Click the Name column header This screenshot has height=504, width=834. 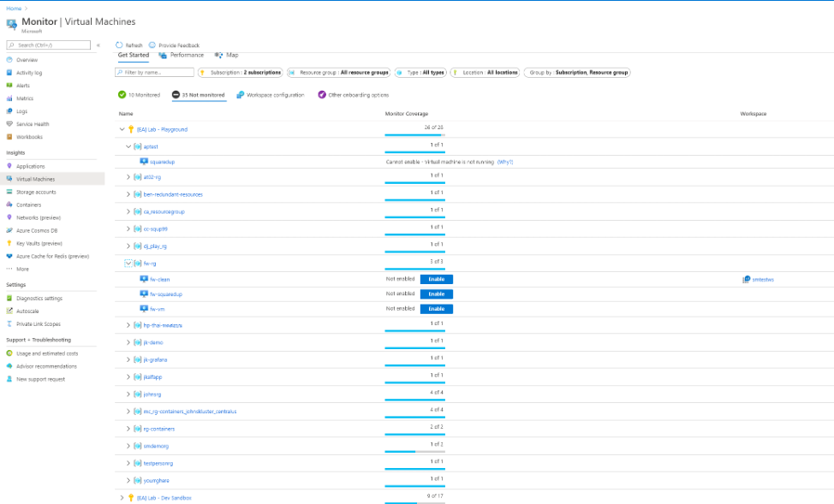(126, 114)
